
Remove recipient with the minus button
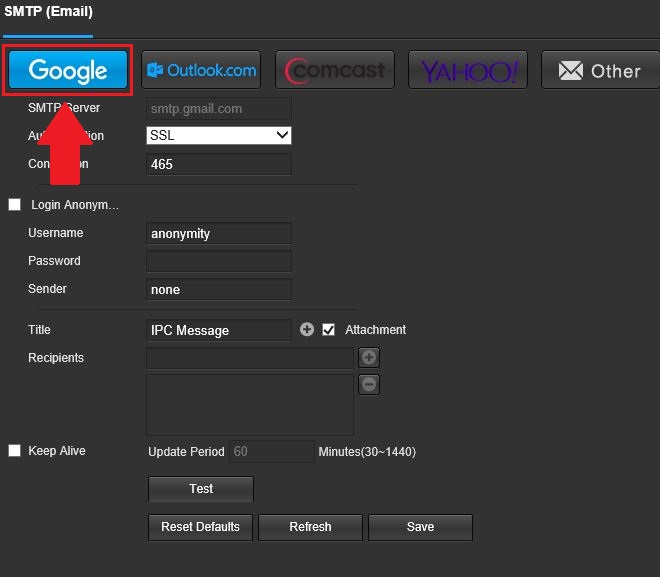click(x=369, y=384)
